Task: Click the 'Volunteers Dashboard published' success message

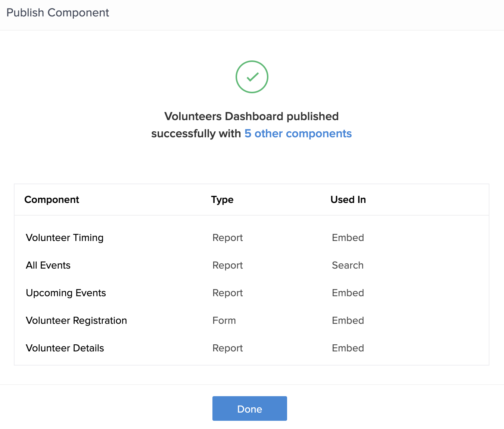Action: coord(251,116)
